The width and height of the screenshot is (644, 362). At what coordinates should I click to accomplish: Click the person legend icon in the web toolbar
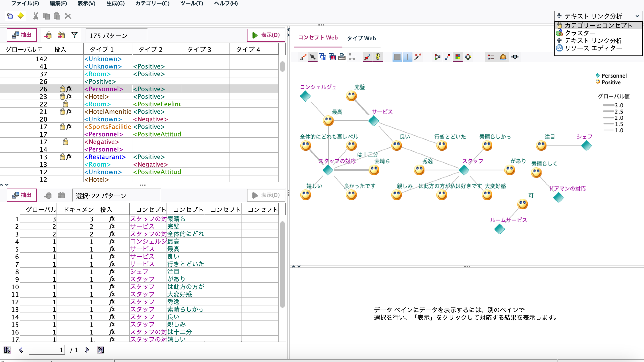tap(503, 57)
